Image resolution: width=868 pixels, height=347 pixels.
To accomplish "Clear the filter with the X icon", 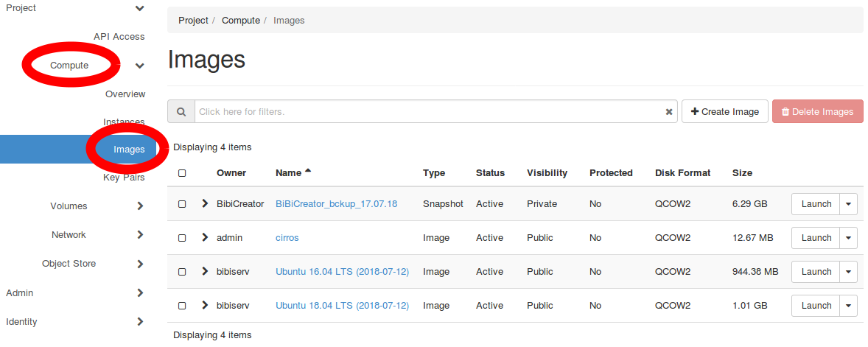I will click(669, 112).
